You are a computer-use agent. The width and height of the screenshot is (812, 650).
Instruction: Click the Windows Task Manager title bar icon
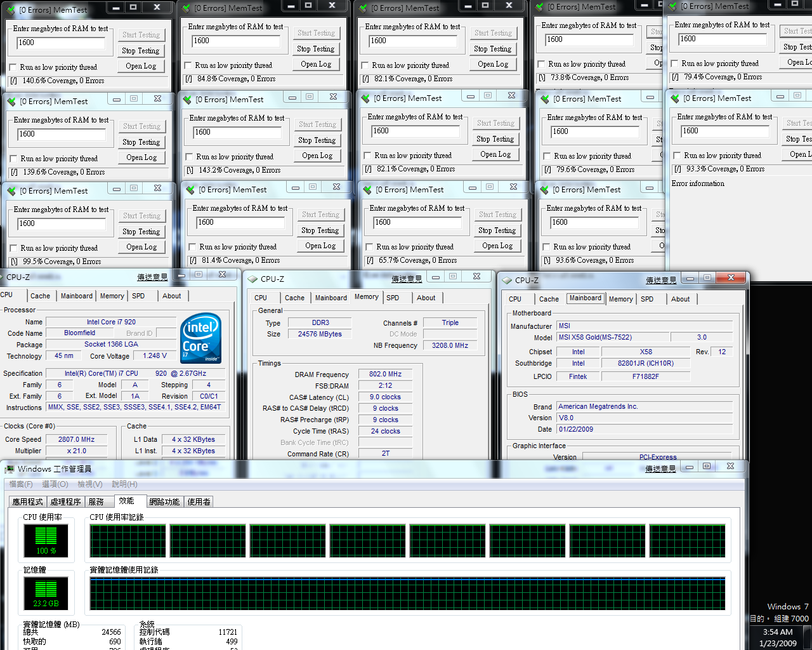(10, 469)
